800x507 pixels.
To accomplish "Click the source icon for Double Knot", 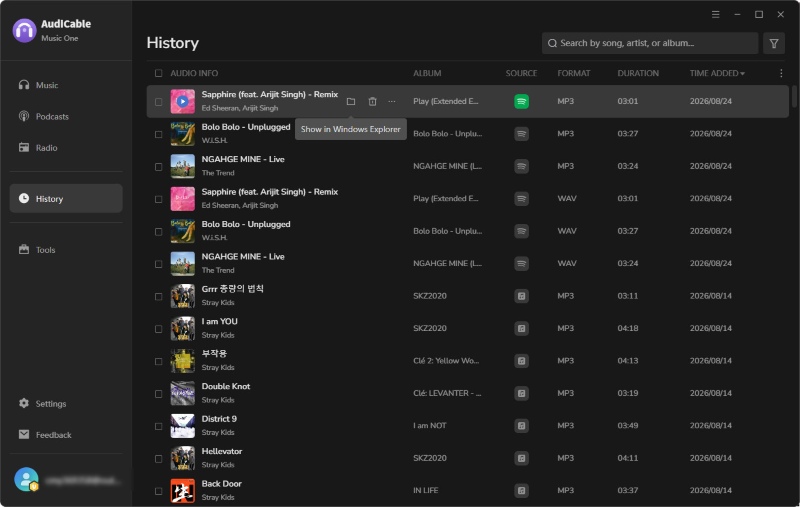I will point(521,393).
